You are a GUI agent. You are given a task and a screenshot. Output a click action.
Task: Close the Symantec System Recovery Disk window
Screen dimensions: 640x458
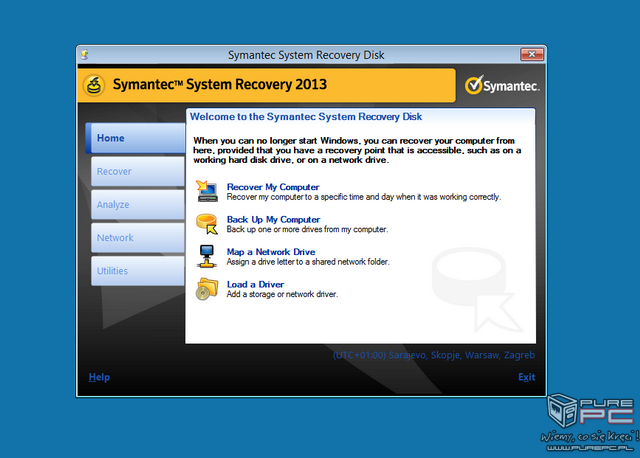(532, 54)
